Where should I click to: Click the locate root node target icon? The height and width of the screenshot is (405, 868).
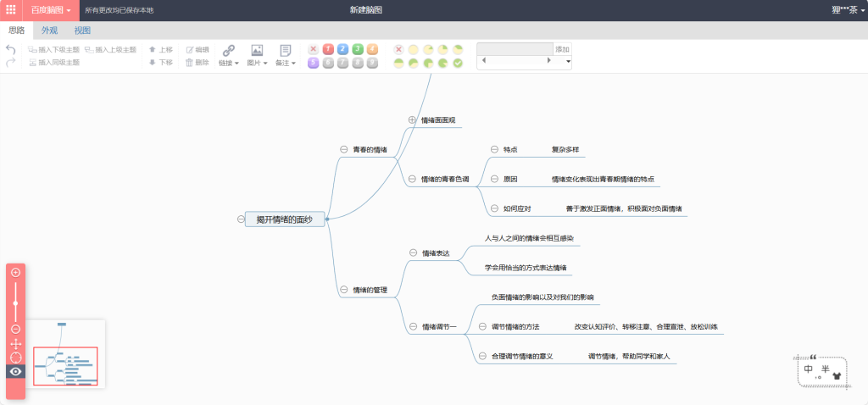coord(15,358)
